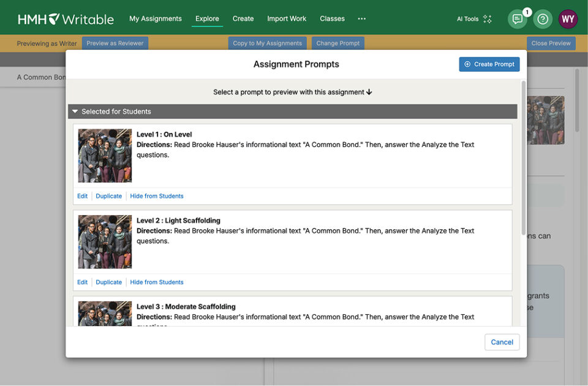The height and width of the screenshot is (386, 588).
Task: Open the messages chat icon
Action: coord(518,19)
